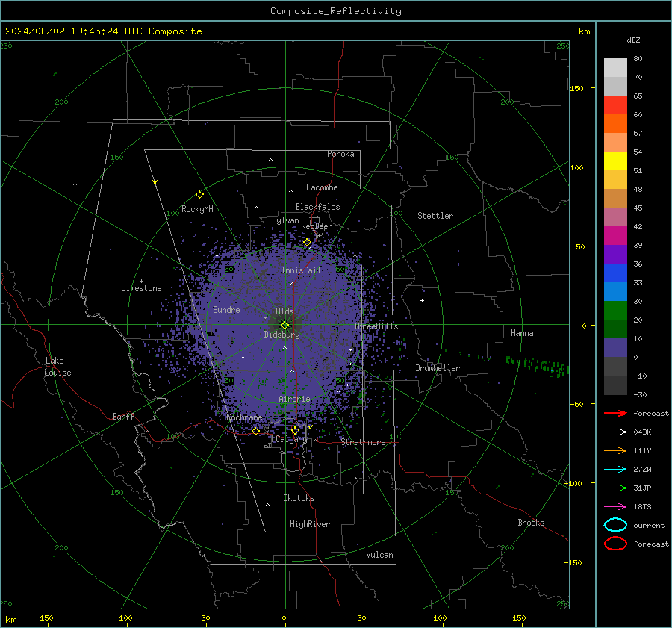Click the Sundre town label
672x628 pixels.
pos(226,309)
